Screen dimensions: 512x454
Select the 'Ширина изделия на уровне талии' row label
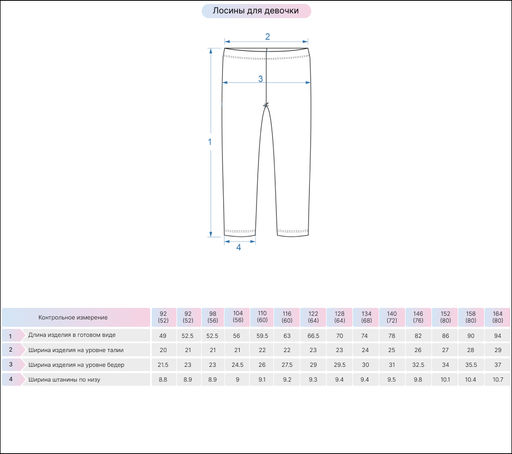coord(76,350)
